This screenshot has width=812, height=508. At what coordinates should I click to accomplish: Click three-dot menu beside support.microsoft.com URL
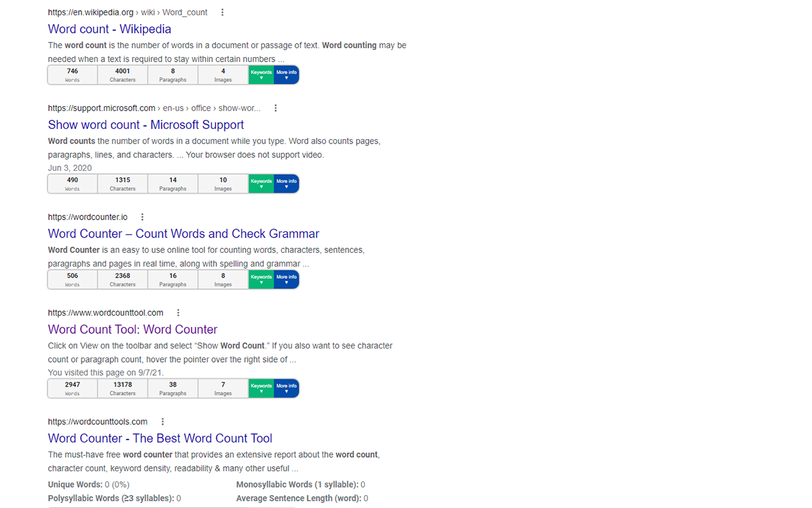tap(275, 108)
